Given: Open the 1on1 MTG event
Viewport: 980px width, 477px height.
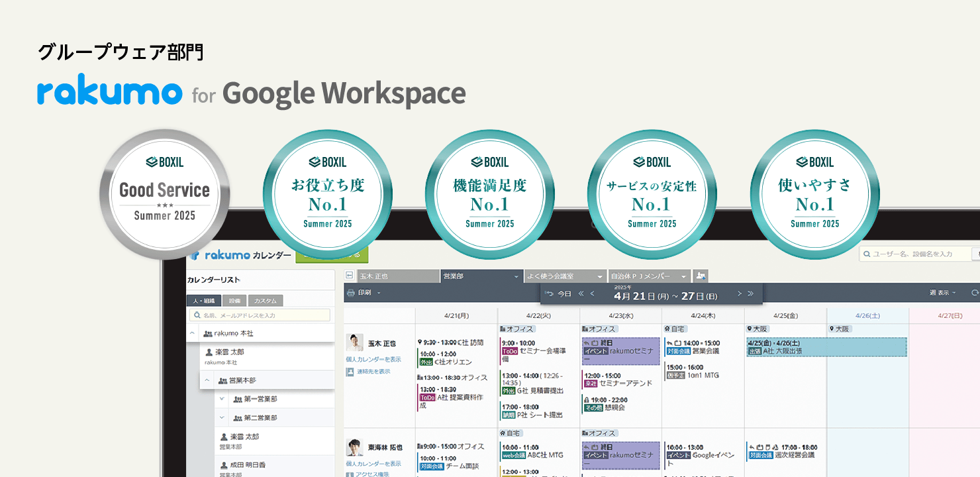Looking at the screenshot, I should tap(693, 371).
